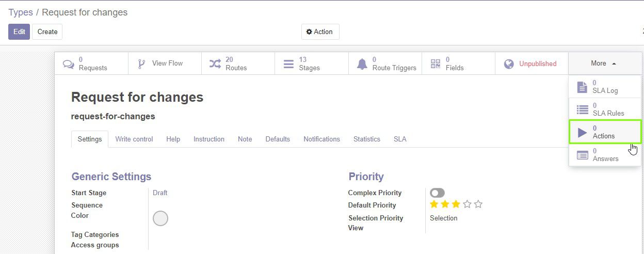Click the 'Start Stage' field label

click(x=89, y=193)
